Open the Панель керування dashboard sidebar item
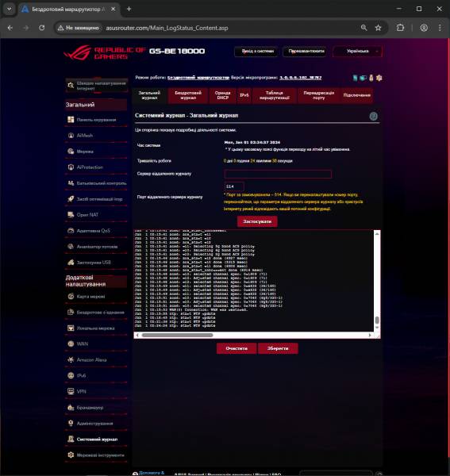The image size is (450, 476). click(96, 120)
